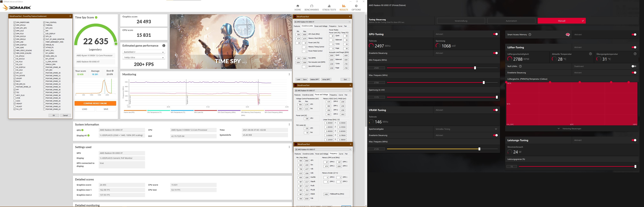Open GPU dropdown in Frequency MorePowerTool window
The height and width of the screenshot is (207, 644).
pyautogui.click(x=323, y=149)
